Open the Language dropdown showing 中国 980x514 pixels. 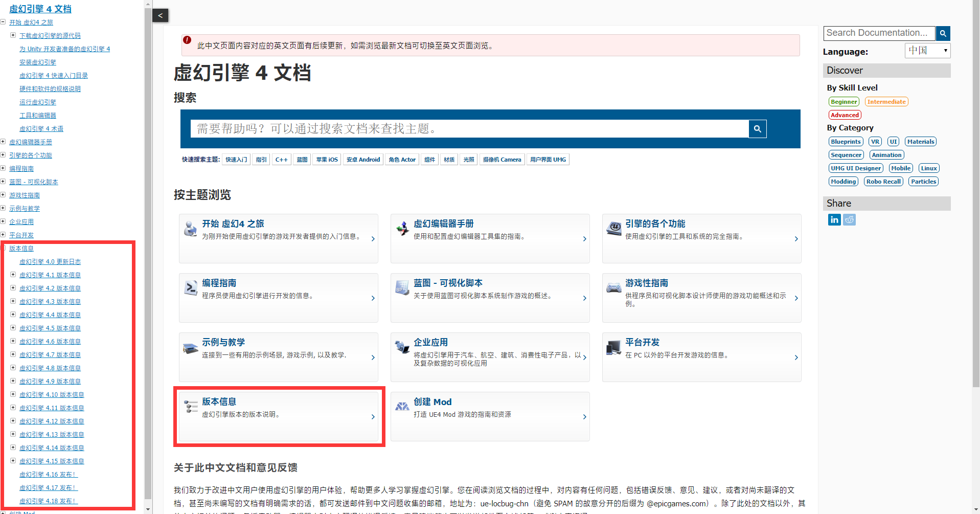coord(927,51)
